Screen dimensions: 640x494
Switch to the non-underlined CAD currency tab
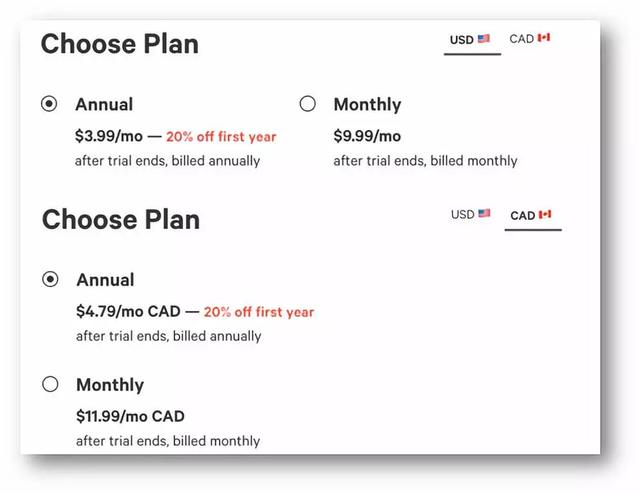[522, 39]
